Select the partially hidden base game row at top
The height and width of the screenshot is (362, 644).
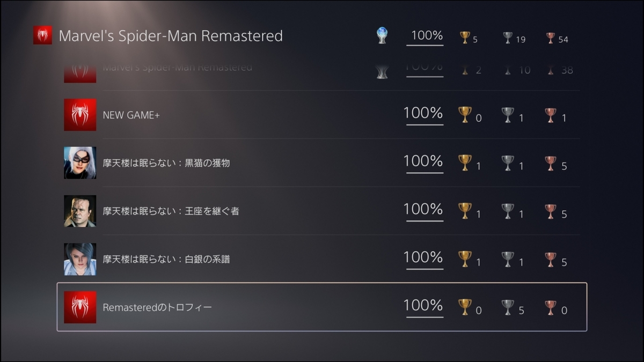tap(321, 72)
